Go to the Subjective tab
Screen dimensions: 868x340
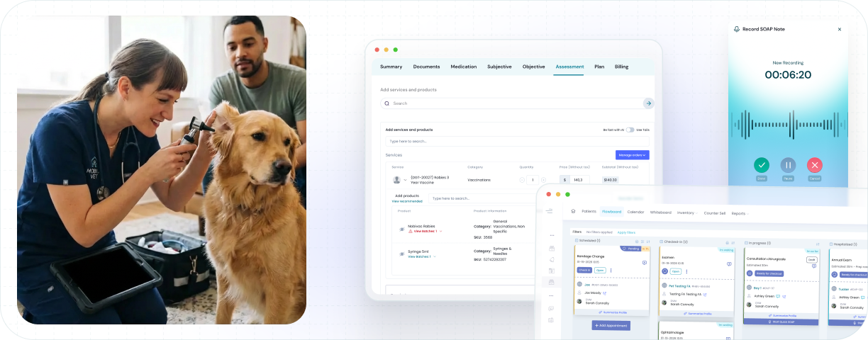(499, 67)
